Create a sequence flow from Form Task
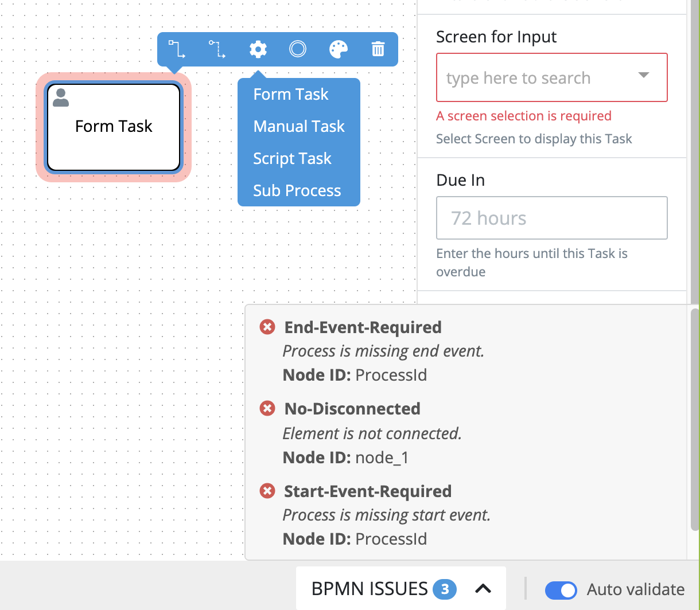The image size is (700, 610). coord(177,49)
